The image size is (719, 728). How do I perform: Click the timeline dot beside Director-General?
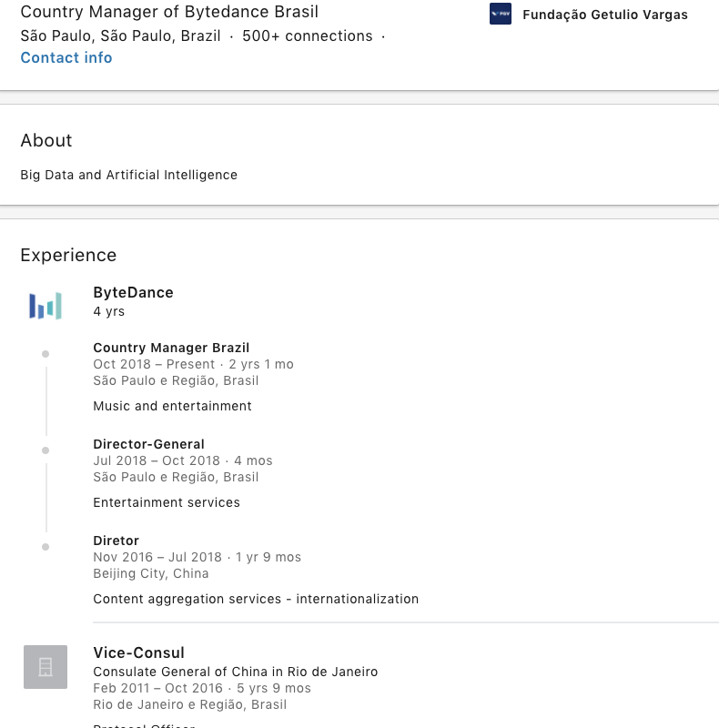coord(46,450)
